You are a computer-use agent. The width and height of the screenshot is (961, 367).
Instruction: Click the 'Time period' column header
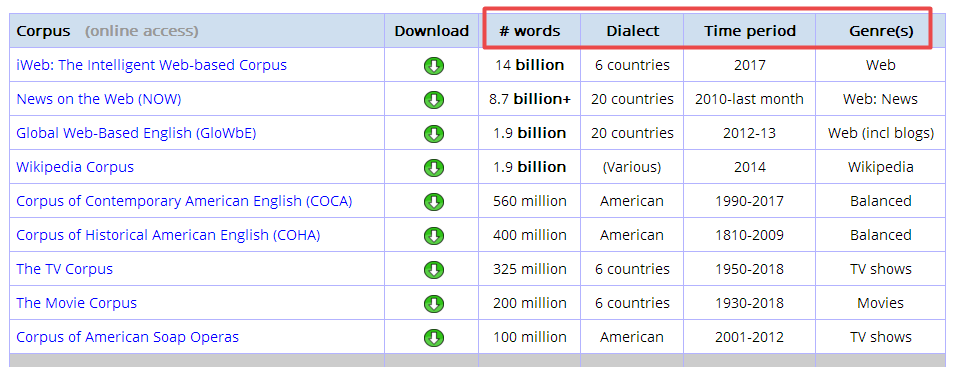point(750,31)
